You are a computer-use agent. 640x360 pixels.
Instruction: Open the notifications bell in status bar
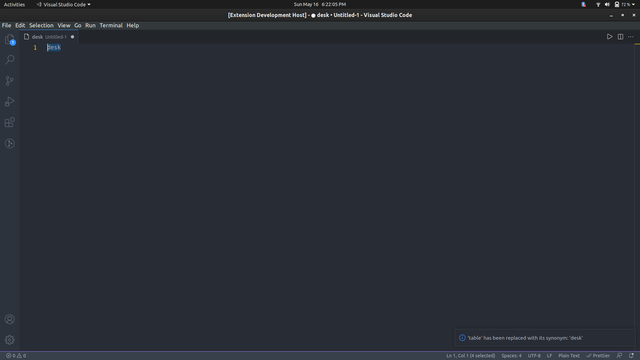[631, 356]
